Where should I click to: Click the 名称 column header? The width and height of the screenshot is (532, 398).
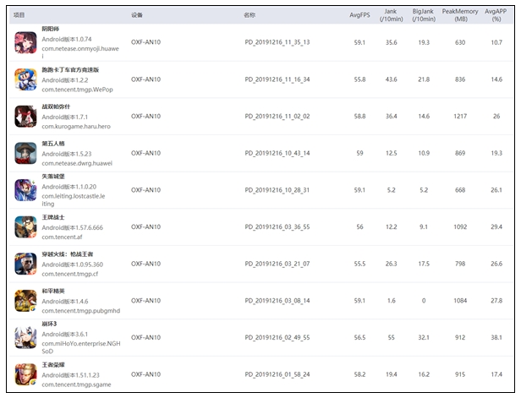click(250, 15)
